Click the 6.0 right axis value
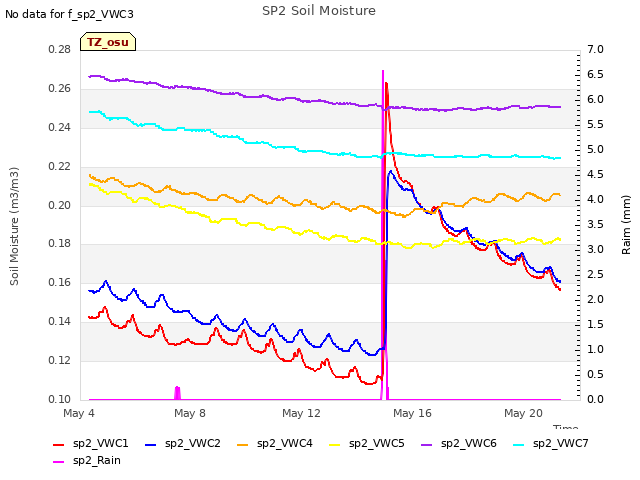 pyautogui.click(x=596, y=100)
